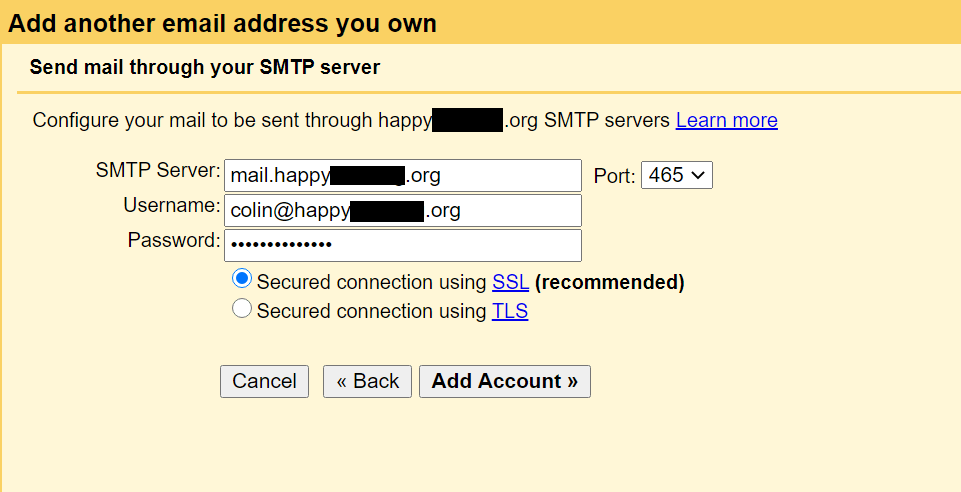Select the SSL secured connection radio button
Screen dimensions: 961x492
[241, 279]
